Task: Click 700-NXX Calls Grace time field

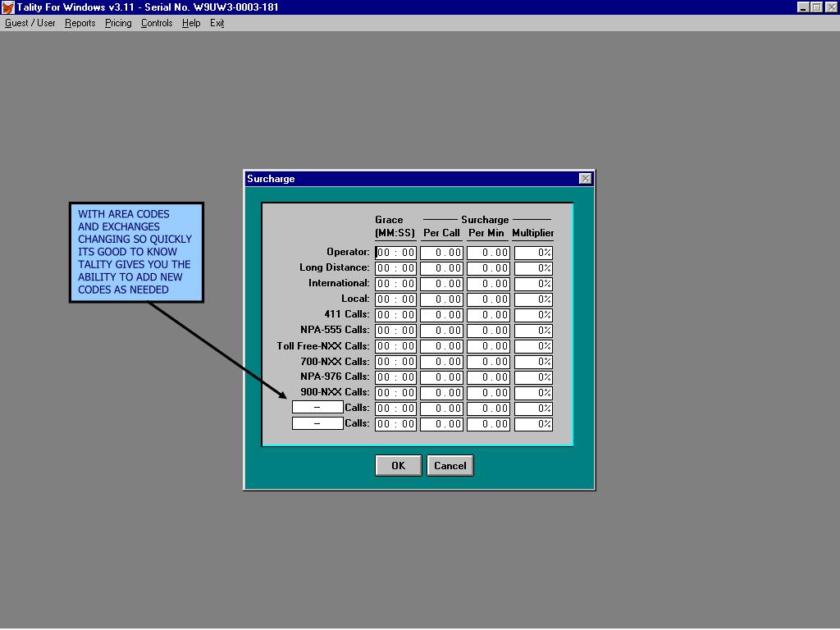Action: [396, 362]
